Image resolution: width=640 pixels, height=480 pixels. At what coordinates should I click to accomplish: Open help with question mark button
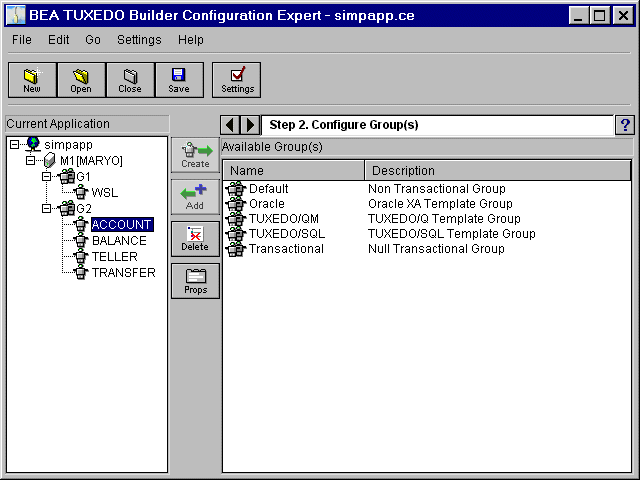coord(625,125)
